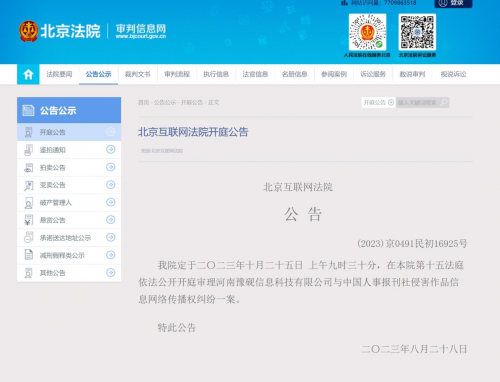Image resolution: width=500 pixels, height=382 pixels.
Task: Open the 裁判文书 navigation tab
Action: point(138,74)
